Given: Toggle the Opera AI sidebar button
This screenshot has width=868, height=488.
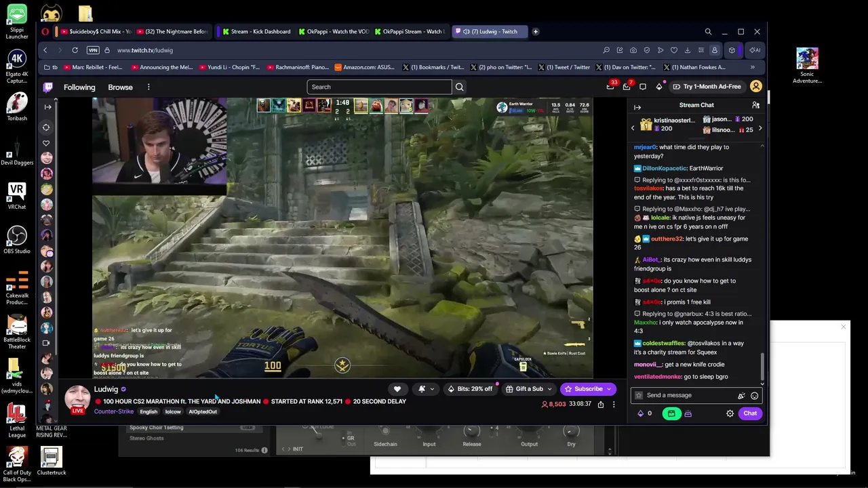Looking at the screenshot, I should [x=754, y=50].
